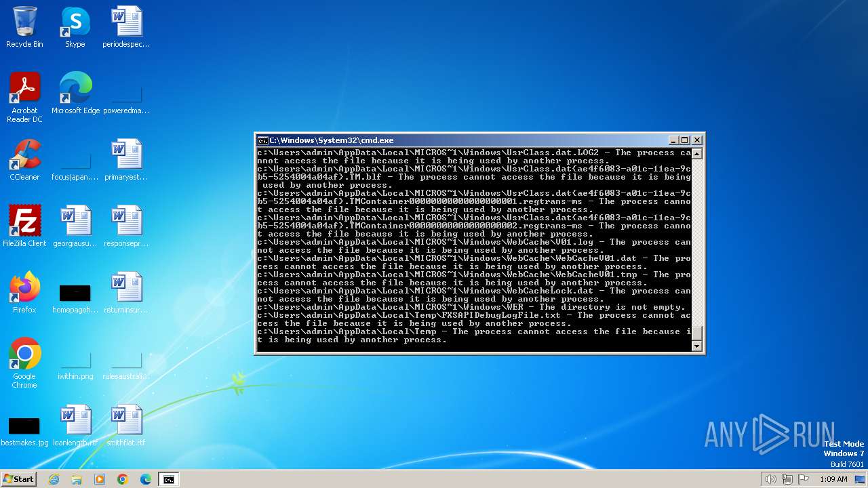Open CCleaner desktop shortcut
The width and height of the screenshot is (868, 488).
coord(24,160)
